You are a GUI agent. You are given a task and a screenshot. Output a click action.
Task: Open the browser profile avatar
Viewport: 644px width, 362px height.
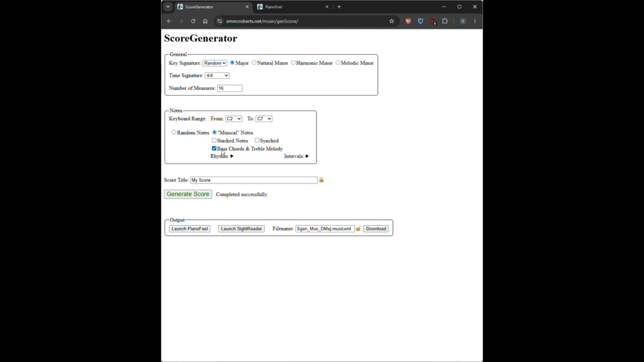463,21
